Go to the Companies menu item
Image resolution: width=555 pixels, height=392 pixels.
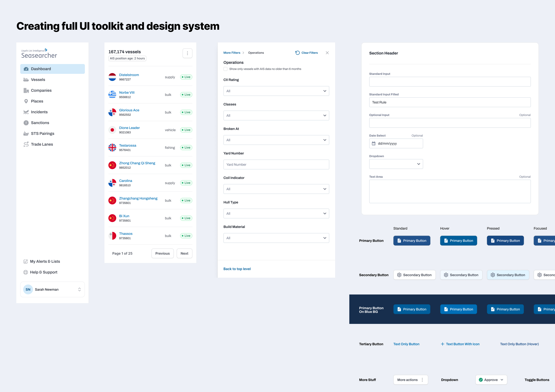tap(41, 90)
